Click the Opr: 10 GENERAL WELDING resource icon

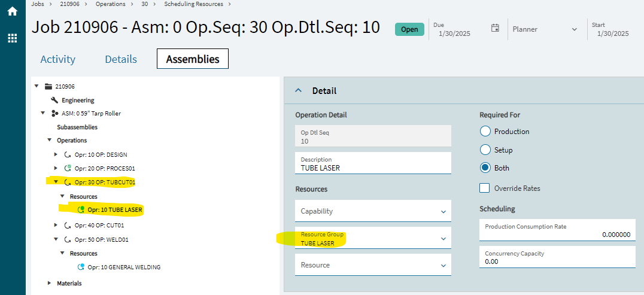pos(81,267)
